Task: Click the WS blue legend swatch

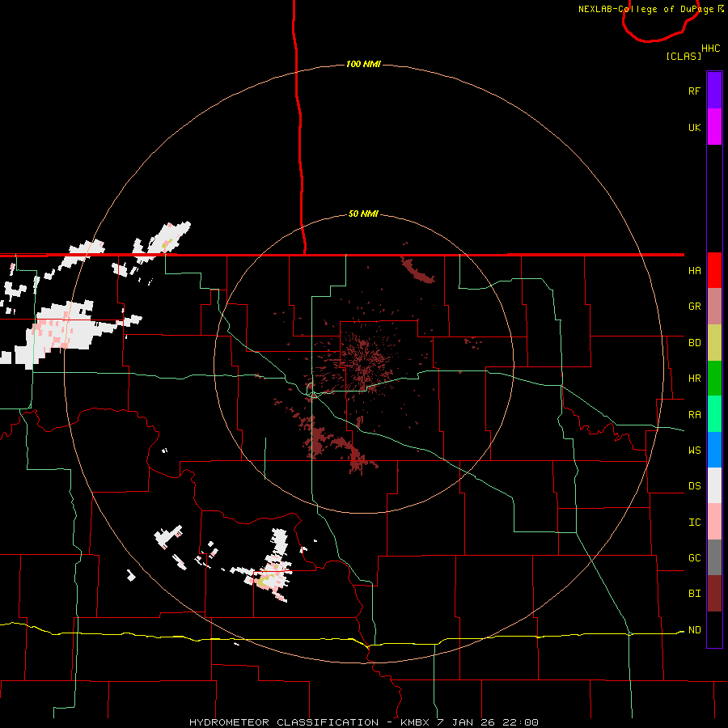Action: point(714,450)
